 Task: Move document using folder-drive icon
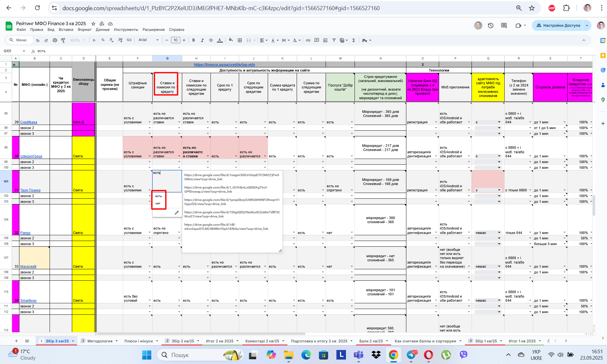pyautogui.click(x=102, y=24)
